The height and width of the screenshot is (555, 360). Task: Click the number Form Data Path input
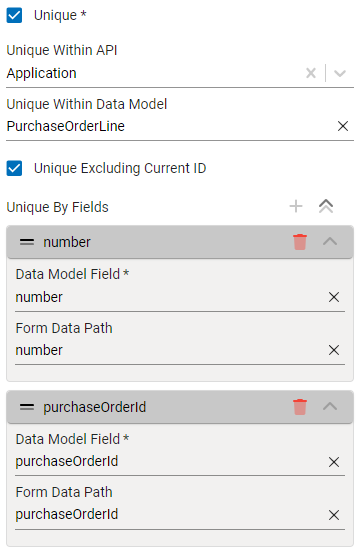170,350
